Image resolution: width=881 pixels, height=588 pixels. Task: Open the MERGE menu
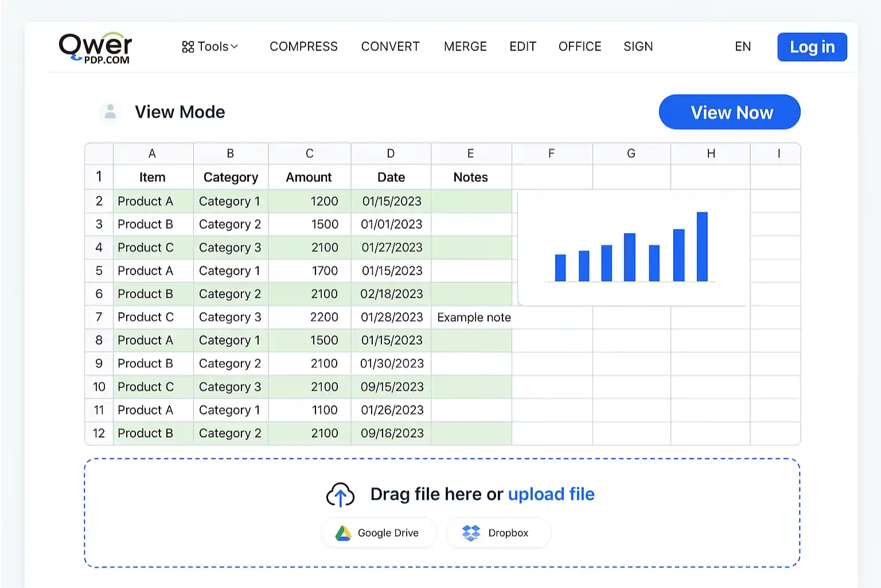click(465, 46)
